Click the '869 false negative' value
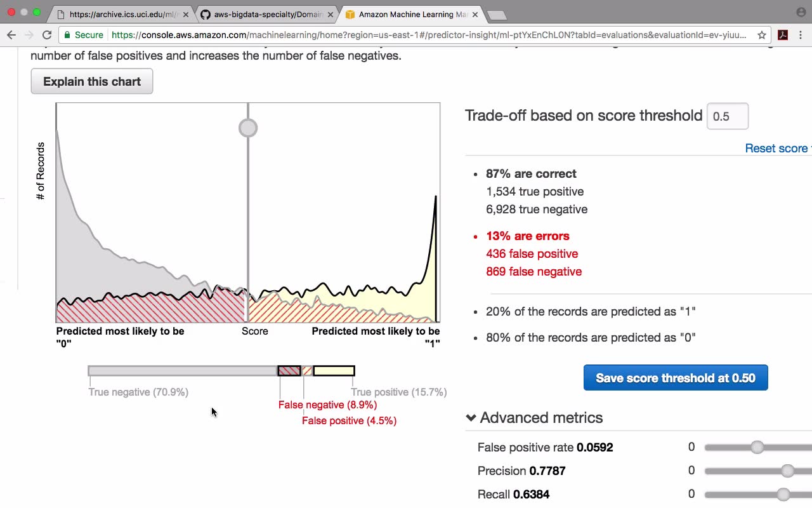 (534, 272)
